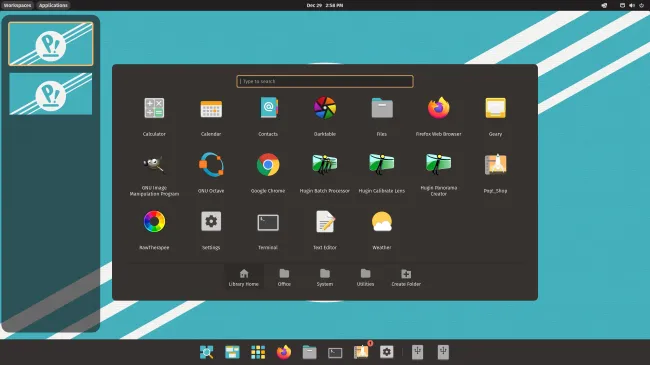Click the second USB drive icon in dock

443,352
